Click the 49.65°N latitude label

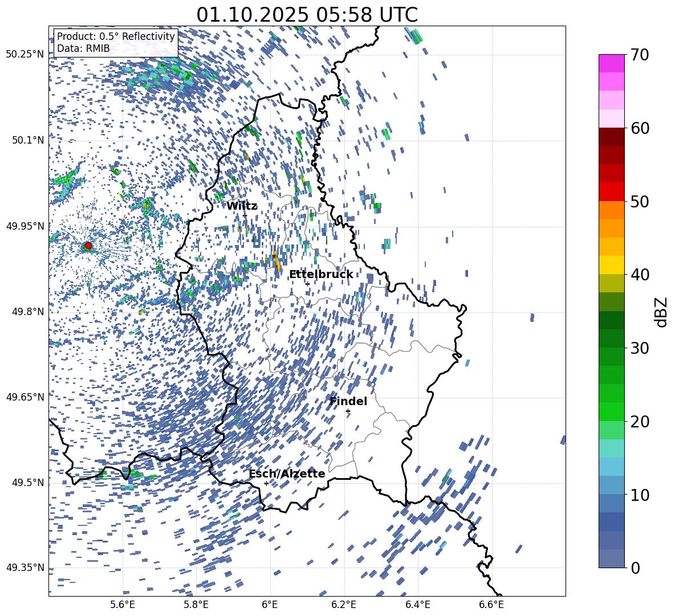[25, 397]
